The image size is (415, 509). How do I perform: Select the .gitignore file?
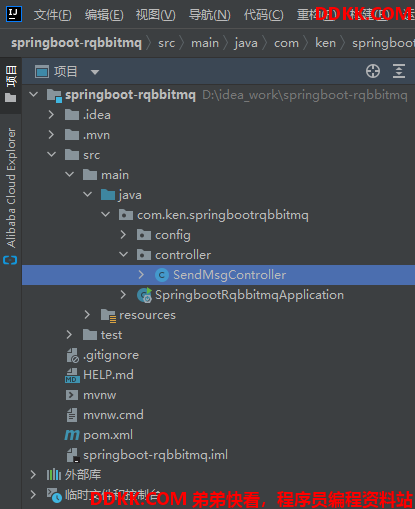[111, 355]
